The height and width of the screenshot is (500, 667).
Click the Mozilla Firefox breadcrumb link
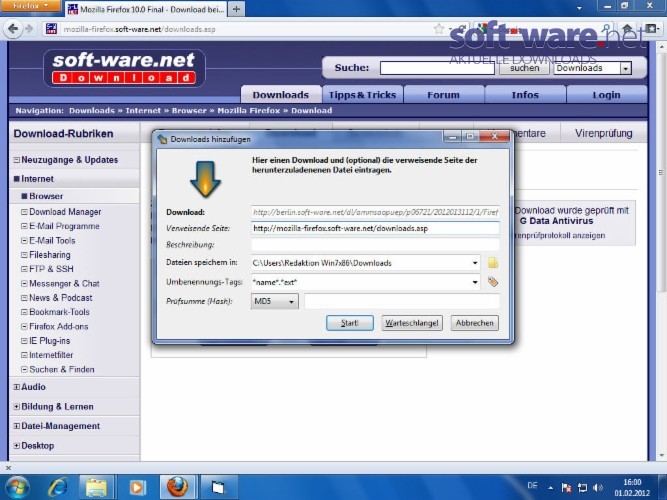(248, 111)
